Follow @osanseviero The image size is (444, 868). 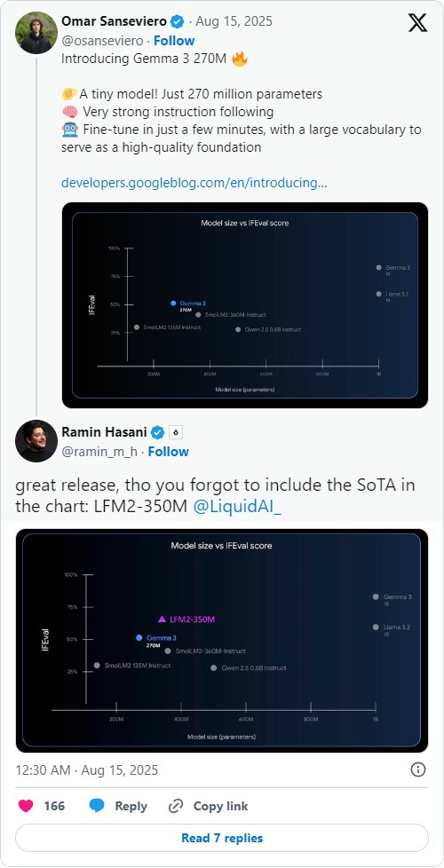(174, 41)
